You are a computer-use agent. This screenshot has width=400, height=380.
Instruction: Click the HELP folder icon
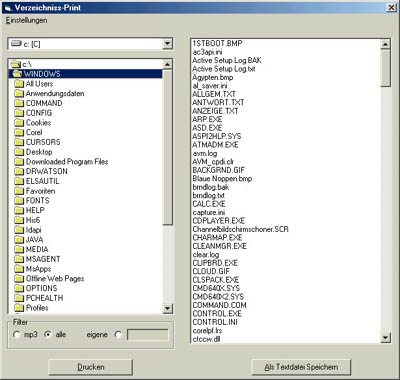pyautogui.click(x=19, y=210)
